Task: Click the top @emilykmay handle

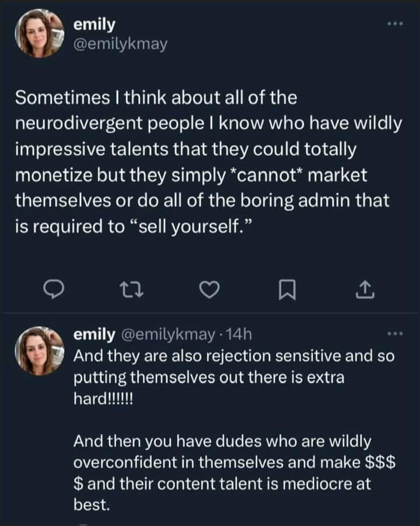Action: pos(120,44)
